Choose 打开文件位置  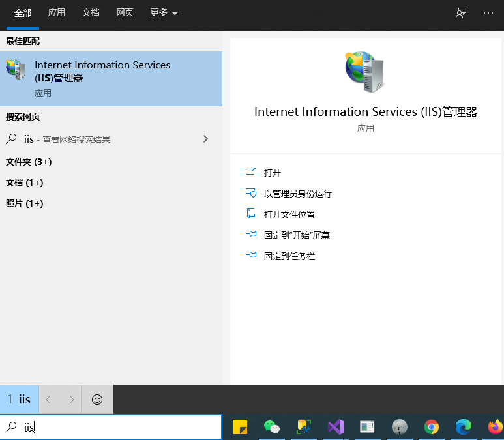click(289, 214)
